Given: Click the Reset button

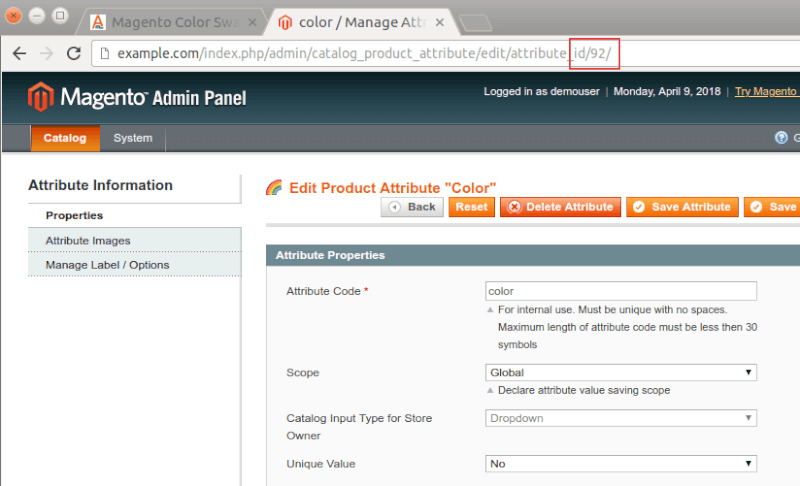Looking at the screenshot, I should point(471,207).
